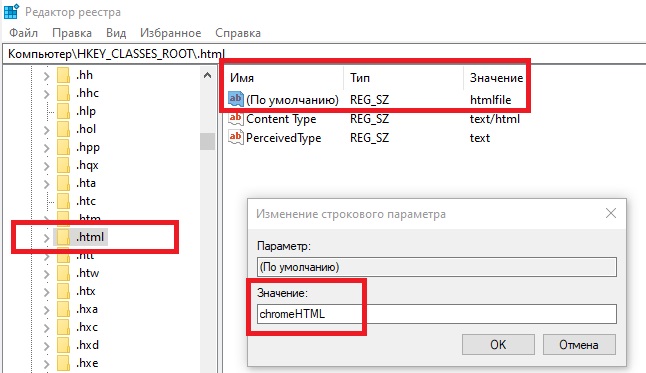
Task: Click the Registry Editor app icon
Action: (x=11, y=11)
